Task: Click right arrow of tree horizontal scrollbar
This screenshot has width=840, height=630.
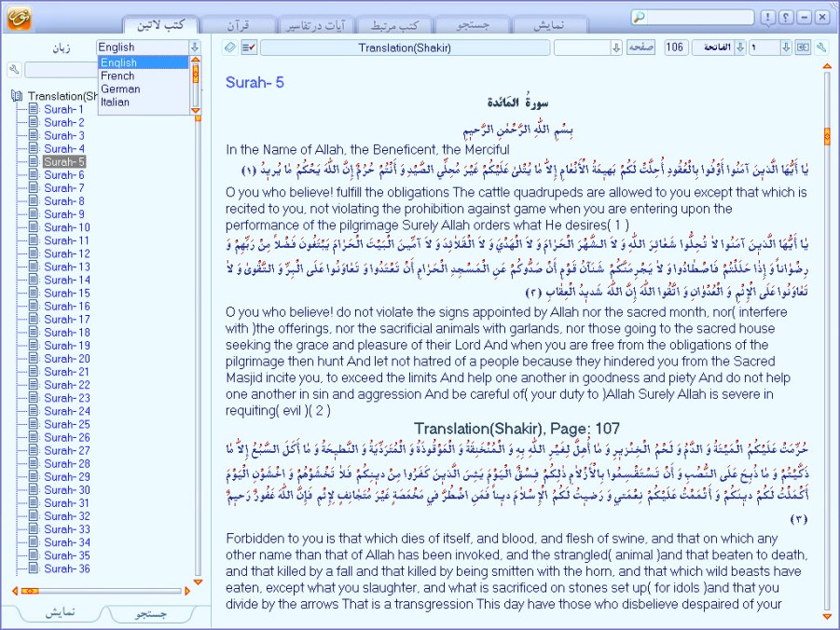Action: (x=187, y=591)
